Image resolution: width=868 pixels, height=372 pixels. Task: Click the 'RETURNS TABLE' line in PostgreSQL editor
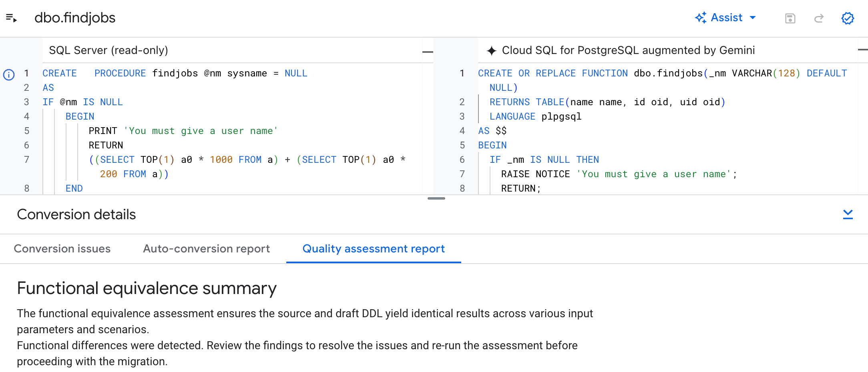coord(607,102)
